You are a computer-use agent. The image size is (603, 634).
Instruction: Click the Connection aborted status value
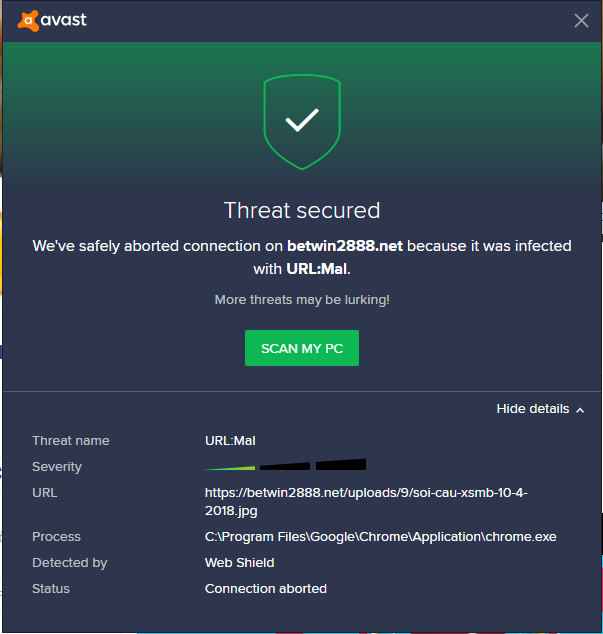[x=265, y=589]
